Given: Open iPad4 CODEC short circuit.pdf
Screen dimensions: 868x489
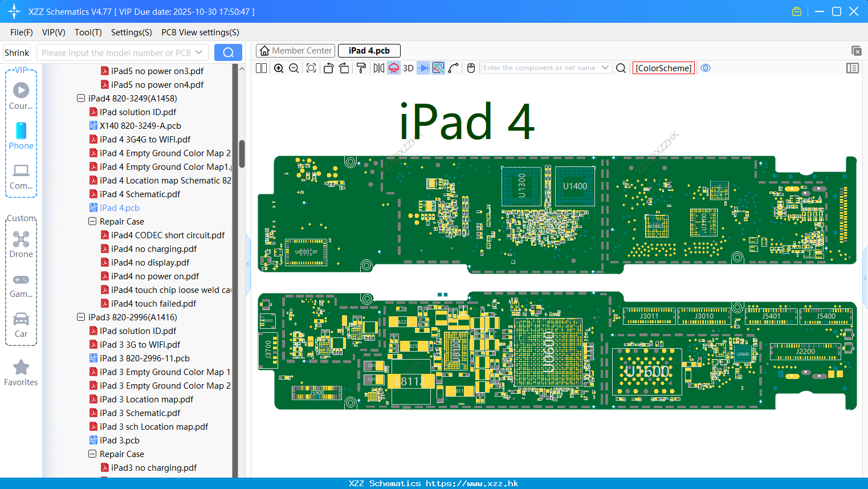Looking at the screenshot, I should click(x=168, y=235).
